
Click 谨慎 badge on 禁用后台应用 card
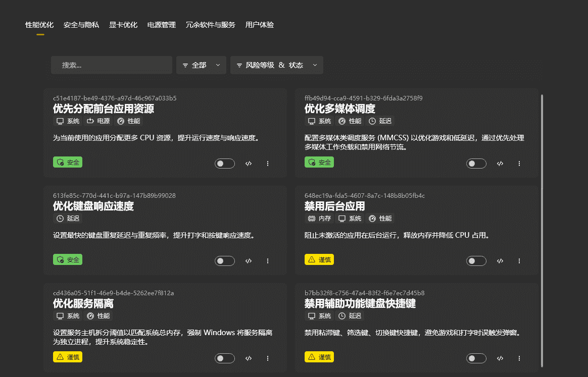pyautogui.click(x=319, y=260)
